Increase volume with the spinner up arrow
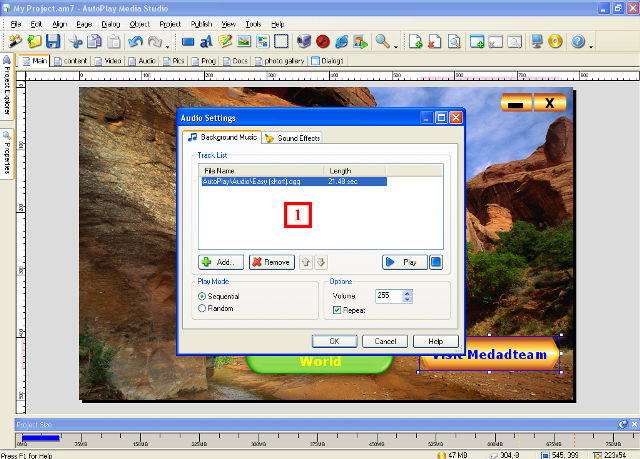 pos(406,292)
